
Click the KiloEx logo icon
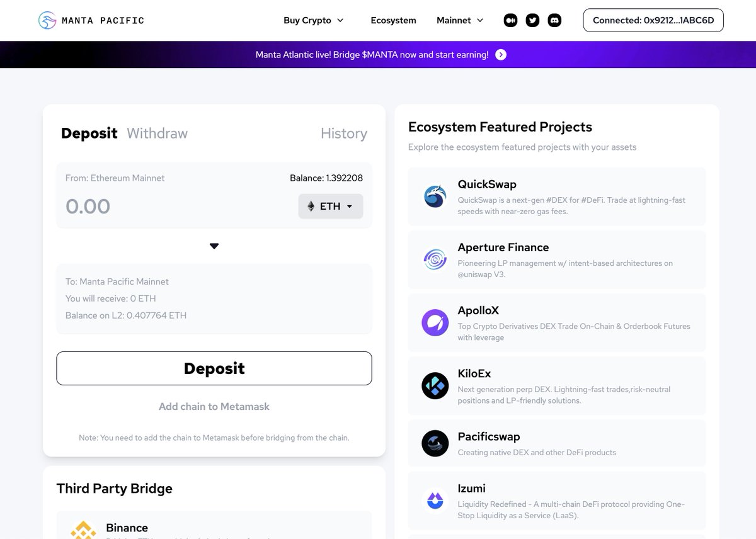pyautogui.click(x=435, y=385)
